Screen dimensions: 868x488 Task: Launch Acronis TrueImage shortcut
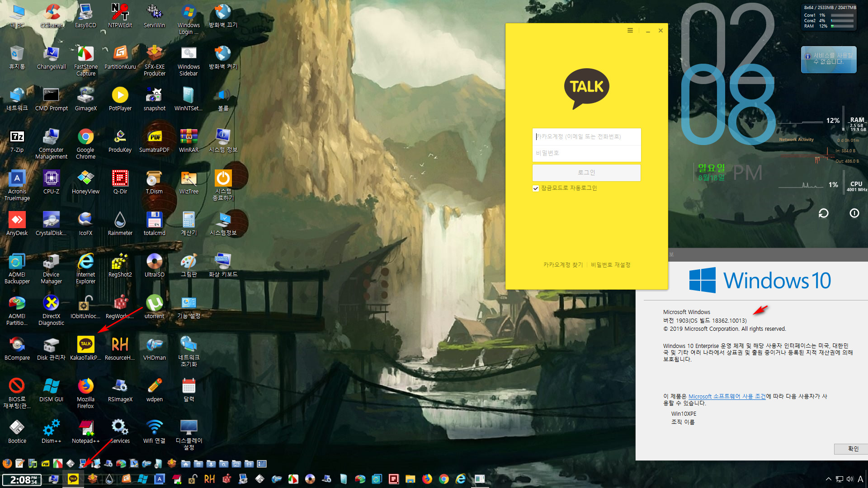point(17,185)
